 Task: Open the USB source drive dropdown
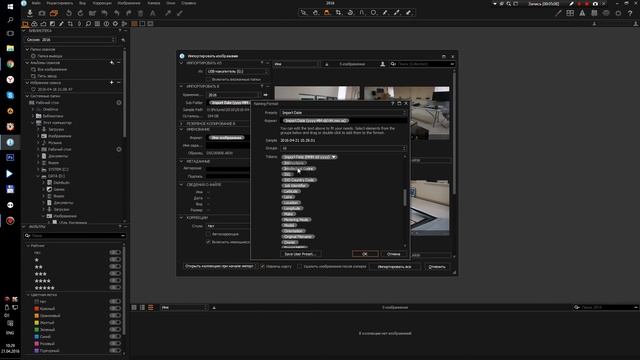238,71
